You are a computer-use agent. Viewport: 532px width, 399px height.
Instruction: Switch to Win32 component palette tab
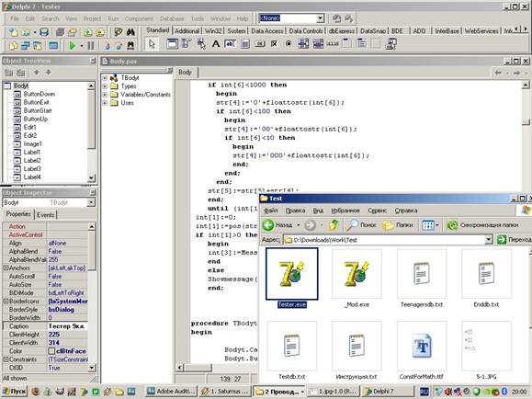[x=213, y=31]
